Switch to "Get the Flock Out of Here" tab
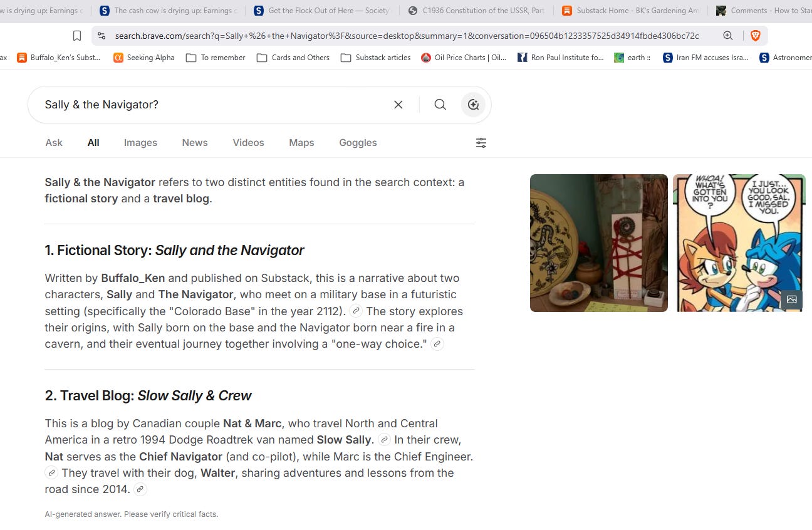Image resolution: width=812 pixels, height=530 pixels. point(323,11)
